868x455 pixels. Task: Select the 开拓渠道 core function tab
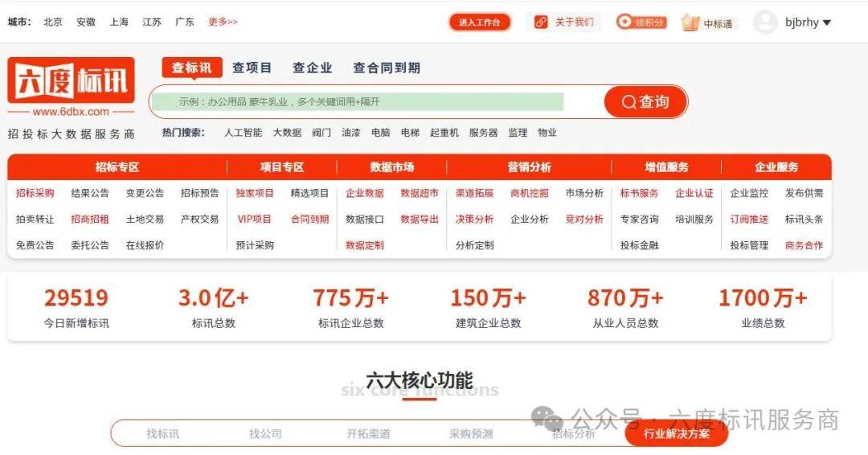point(368,433)
